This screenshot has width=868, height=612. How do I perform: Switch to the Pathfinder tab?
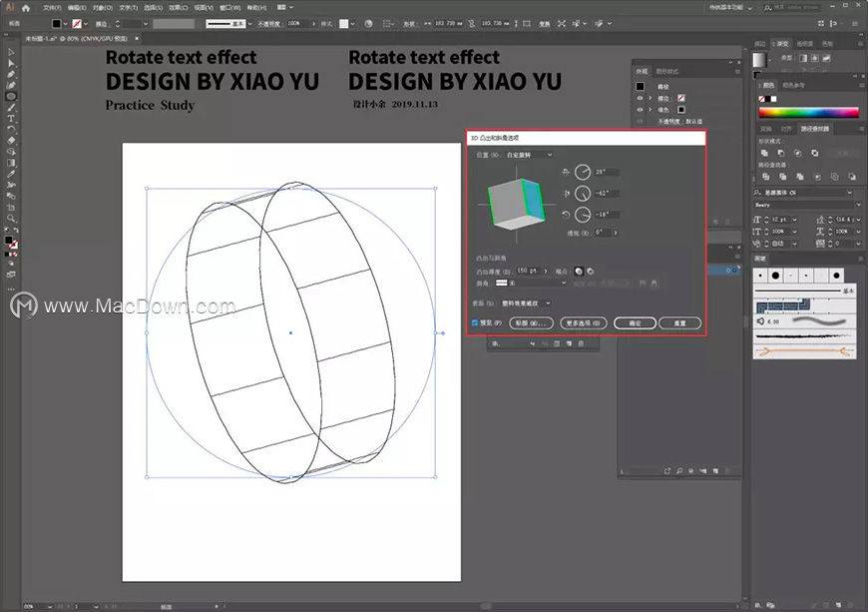[x=814, y=129]
